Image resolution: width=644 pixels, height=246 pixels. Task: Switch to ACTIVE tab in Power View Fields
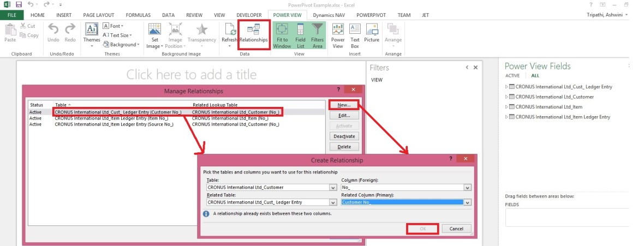[x=512, y=76]
